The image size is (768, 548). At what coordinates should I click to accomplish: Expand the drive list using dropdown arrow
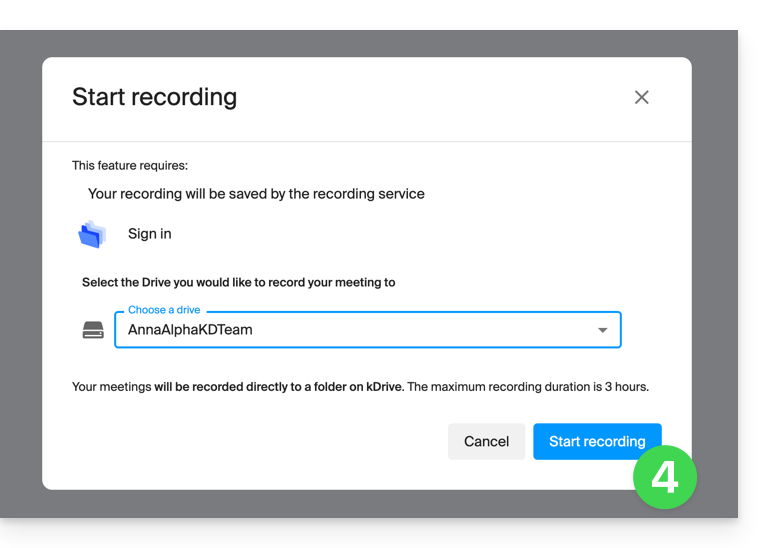602,330
